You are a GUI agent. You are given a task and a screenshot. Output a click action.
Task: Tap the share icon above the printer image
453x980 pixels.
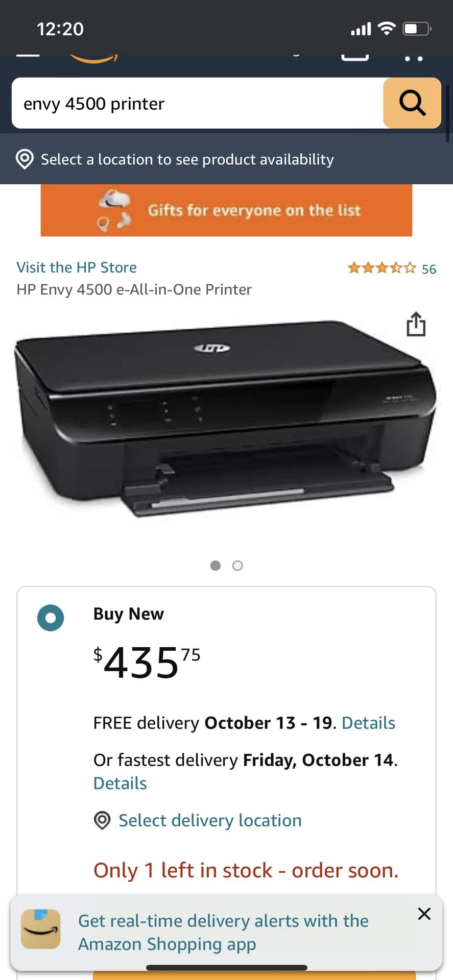416,324
